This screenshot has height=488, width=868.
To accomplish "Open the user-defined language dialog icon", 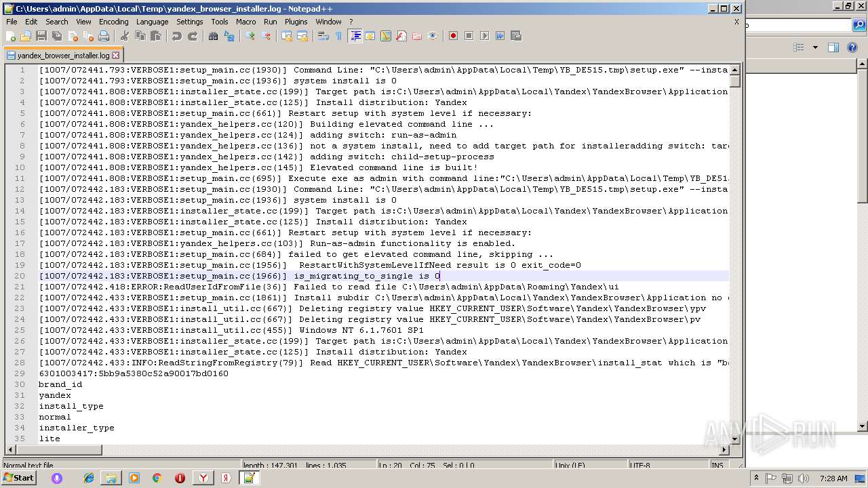I will [x=370, y=36].
